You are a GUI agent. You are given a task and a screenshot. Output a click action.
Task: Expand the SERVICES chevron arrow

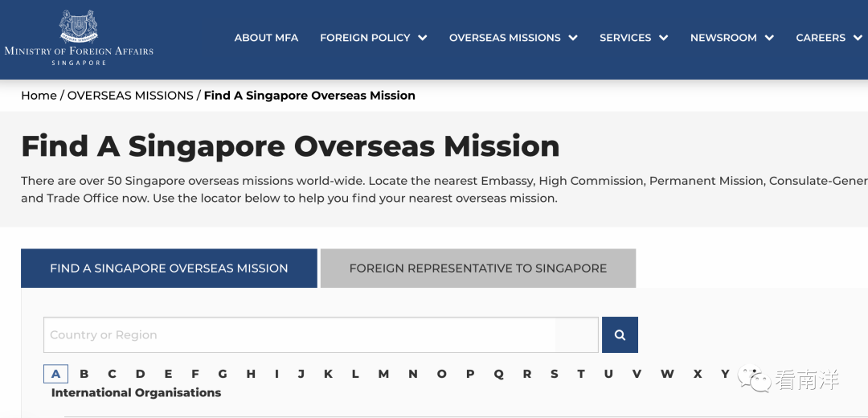(x=663, y=38)
